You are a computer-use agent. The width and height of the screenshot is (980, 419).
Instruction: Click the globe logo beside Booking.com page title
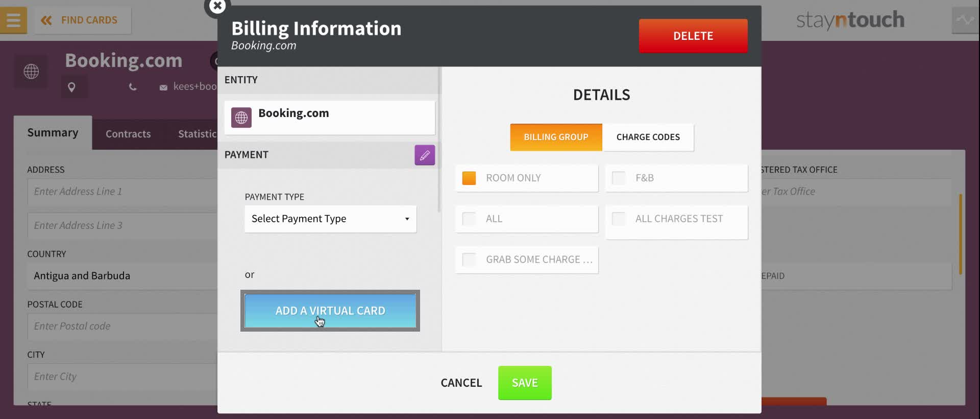[x=31, y=71]
